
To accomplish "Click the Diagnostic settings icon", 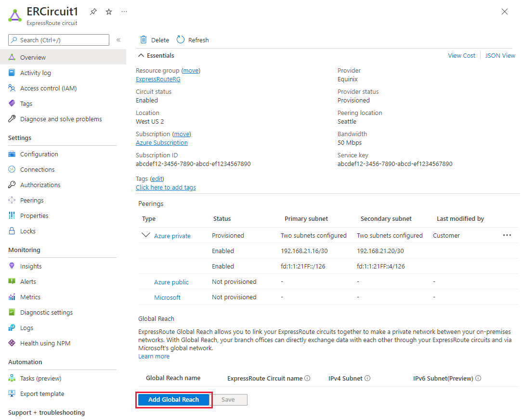I will pos(12,312).
